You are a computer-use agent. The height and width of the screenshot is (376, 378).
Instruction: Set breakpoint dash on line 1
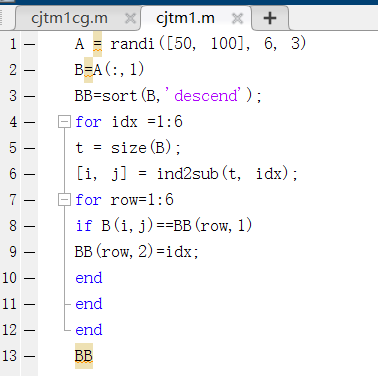point(30,44)
